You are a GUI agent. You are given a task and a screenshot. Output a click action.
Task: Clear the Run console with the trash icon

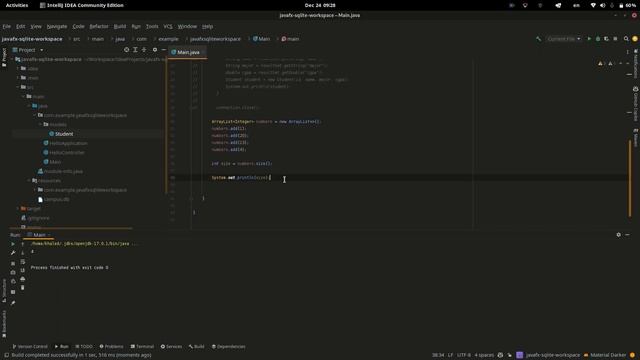pyautogui.click(x=22, y=288)
